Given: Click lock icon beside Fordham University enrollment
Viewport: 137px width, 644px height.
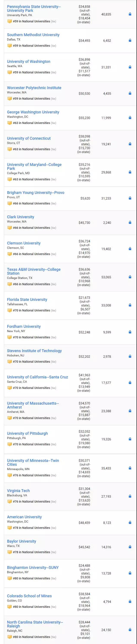Looking at the screenshot, I should 130,332.
